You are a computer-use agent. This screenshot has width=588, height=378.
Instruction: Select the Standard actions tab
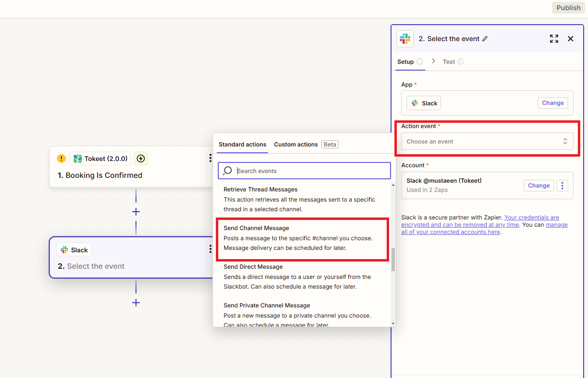pos(242,145)
